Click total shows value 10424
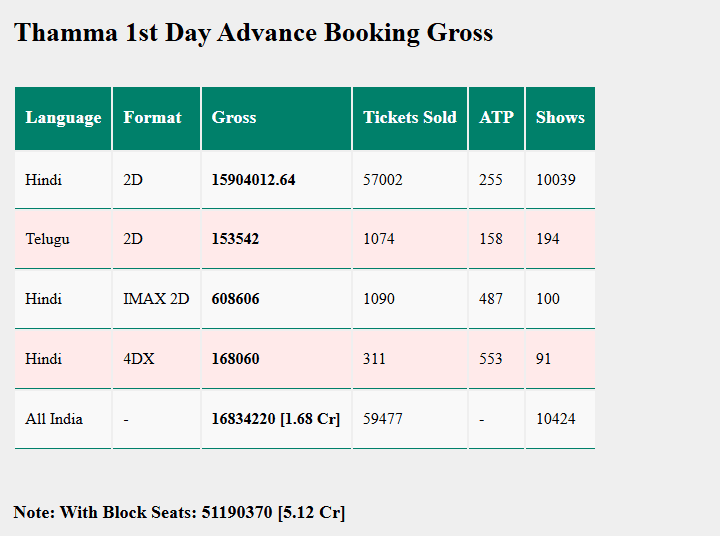Viewport: 720px width, 536px height. (556, 419)
